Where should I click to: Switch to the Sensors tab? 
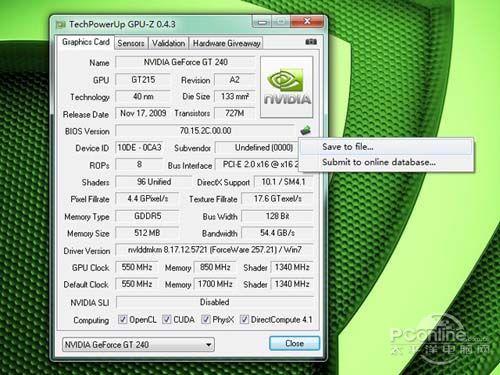tap(131, 43)
